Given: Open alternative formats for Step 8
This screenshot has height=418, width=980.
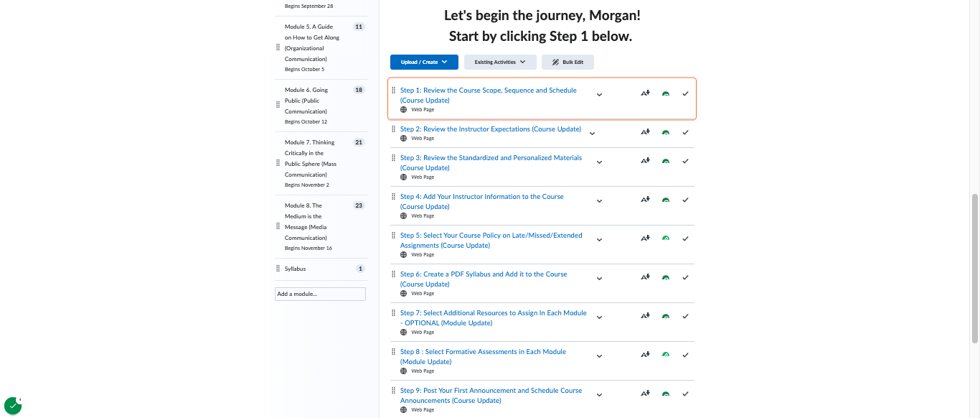Looking at the screenshot, I should [645, 355].
